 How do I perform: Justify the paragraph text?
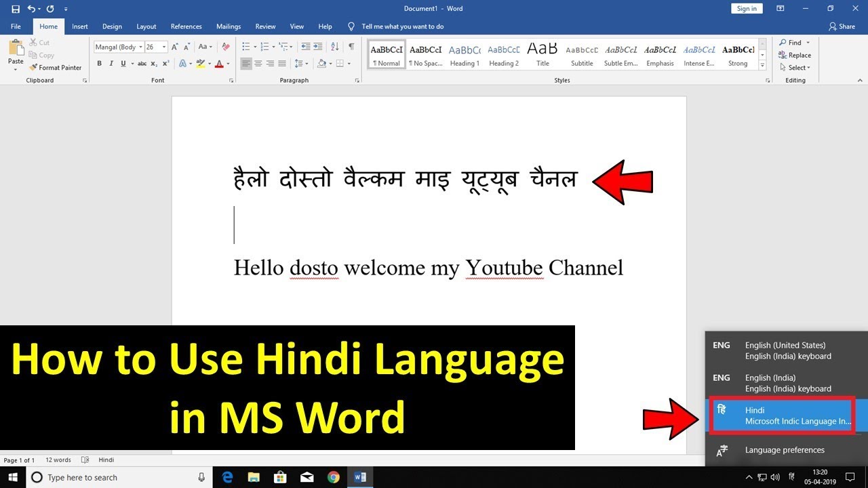point(283,64)
